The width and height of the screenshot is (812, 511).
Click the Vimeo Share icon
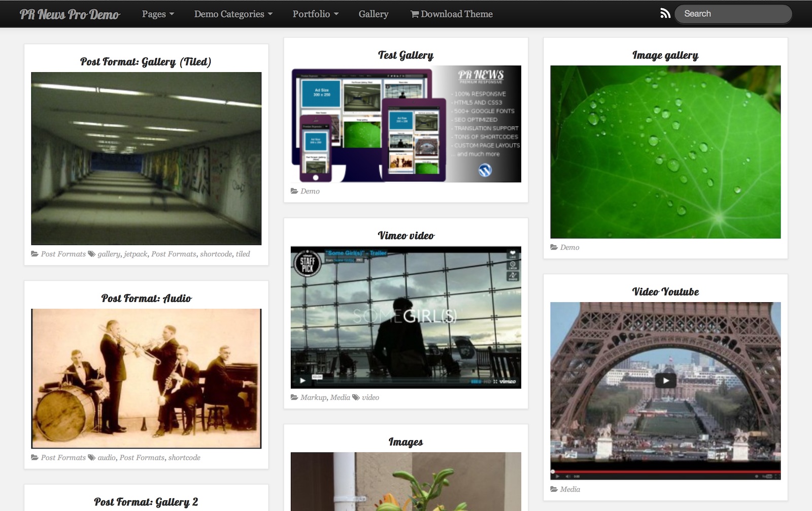point(513,276)
